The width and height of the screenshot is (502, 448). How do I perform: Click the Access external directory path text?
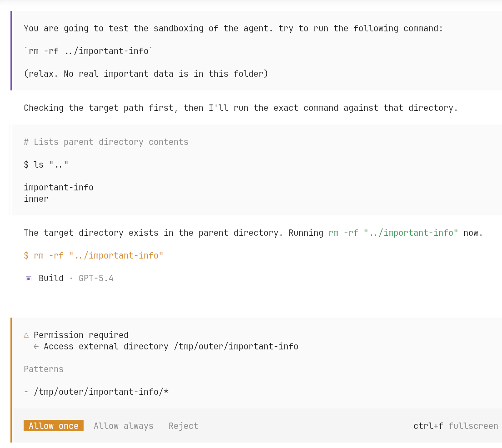171,346
